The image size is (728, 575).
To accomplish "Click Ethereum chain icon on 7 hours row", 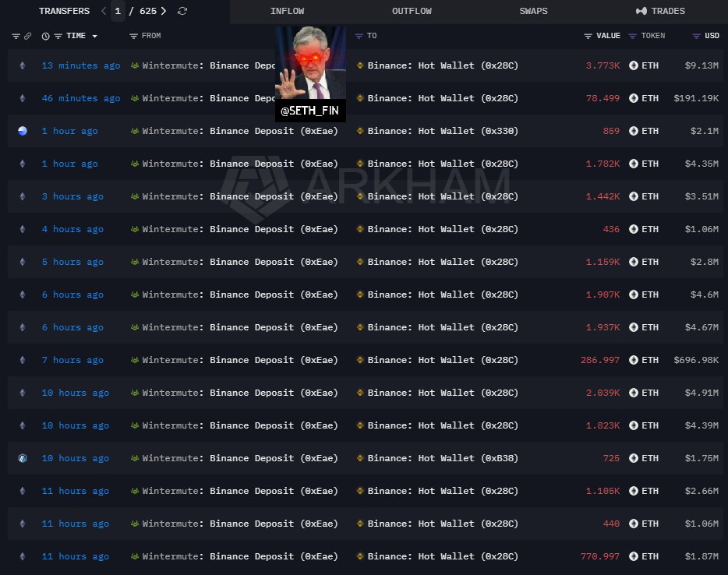I will (23, 360).
